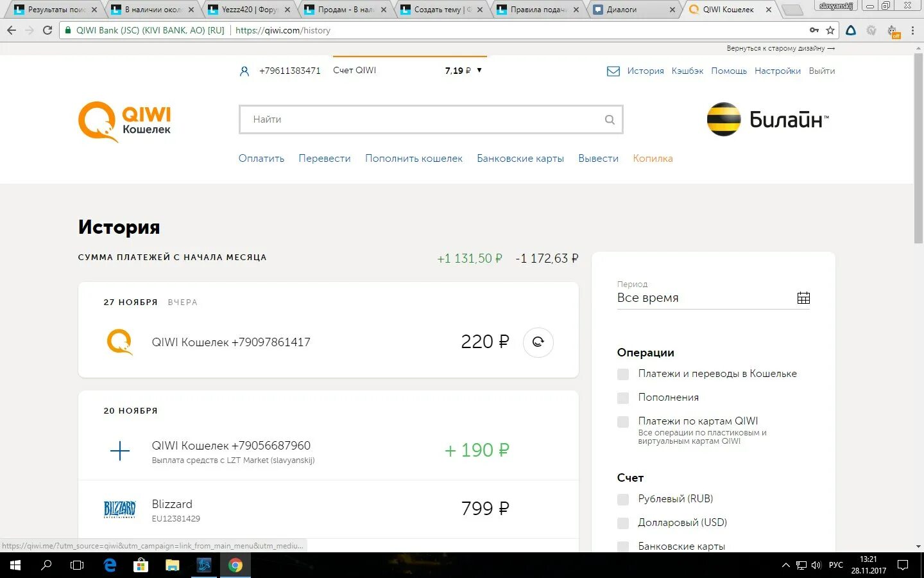Open the QIWI Кошелек +79056687960 row
Image resolution: width=924 pixels, height=578 pixels.
tap(329, 451)
